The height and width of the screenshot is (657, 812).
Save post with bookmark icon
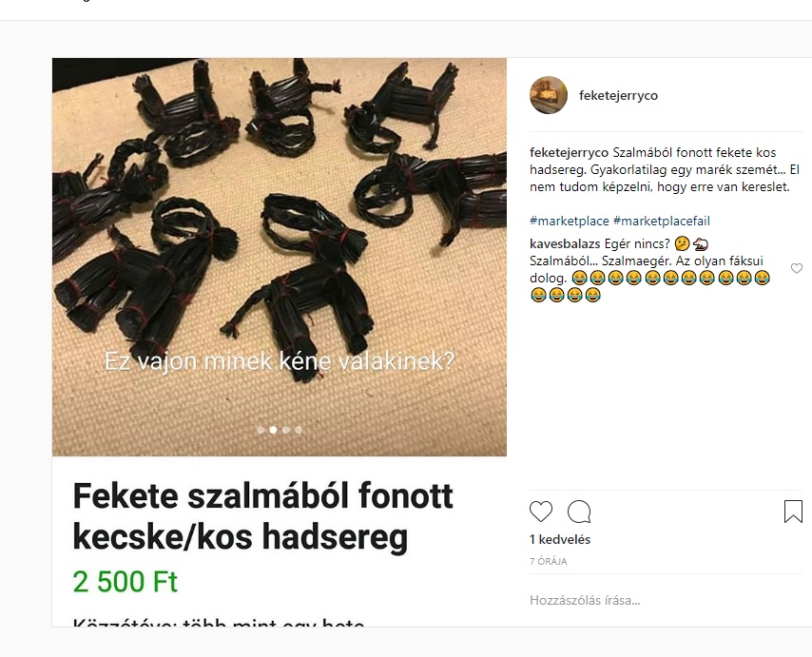793,511
